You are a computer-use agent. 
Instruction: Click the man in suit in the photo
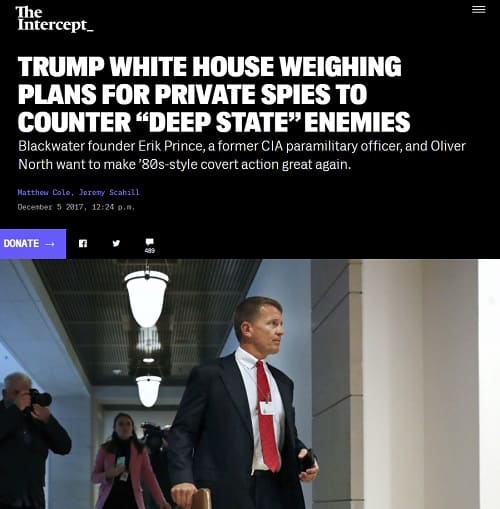[x=243, y=402]
